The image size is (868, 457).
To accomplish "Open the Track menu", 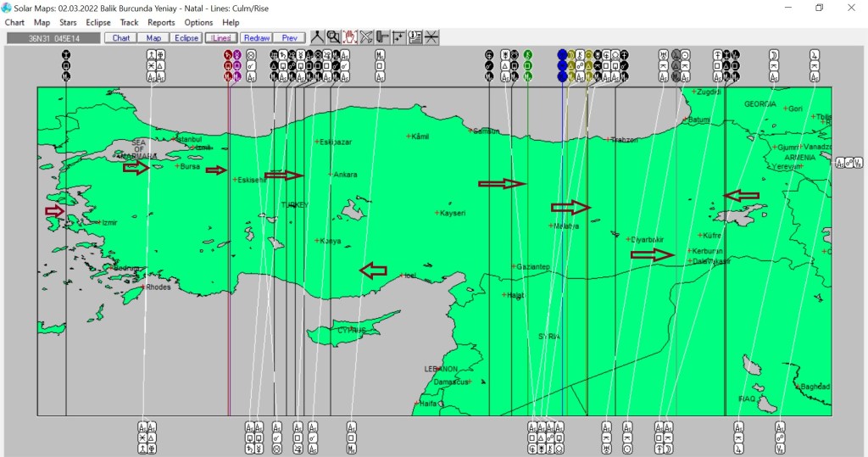I will coord(129,23).
